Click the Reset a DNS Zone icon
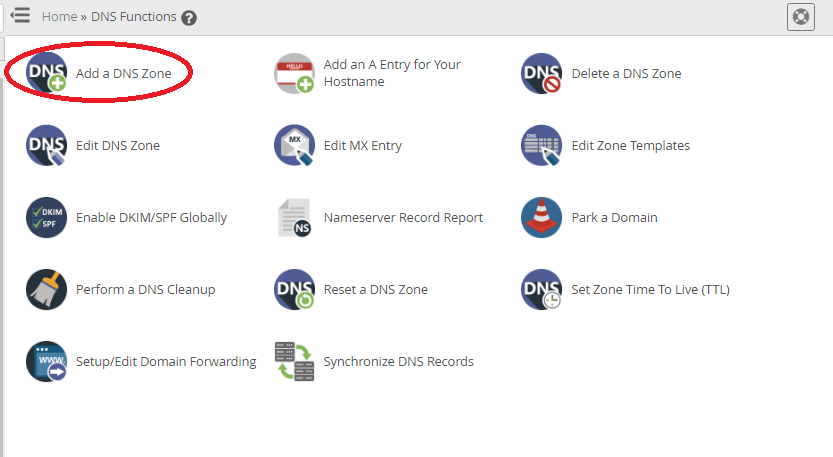The image size is (833, 457). point(293,290)
